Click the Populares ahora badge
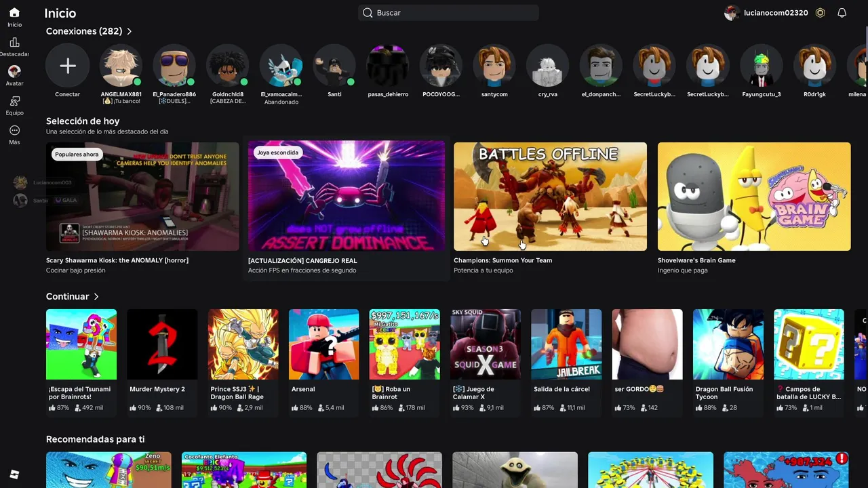868x488 pixels. point(77,155)
